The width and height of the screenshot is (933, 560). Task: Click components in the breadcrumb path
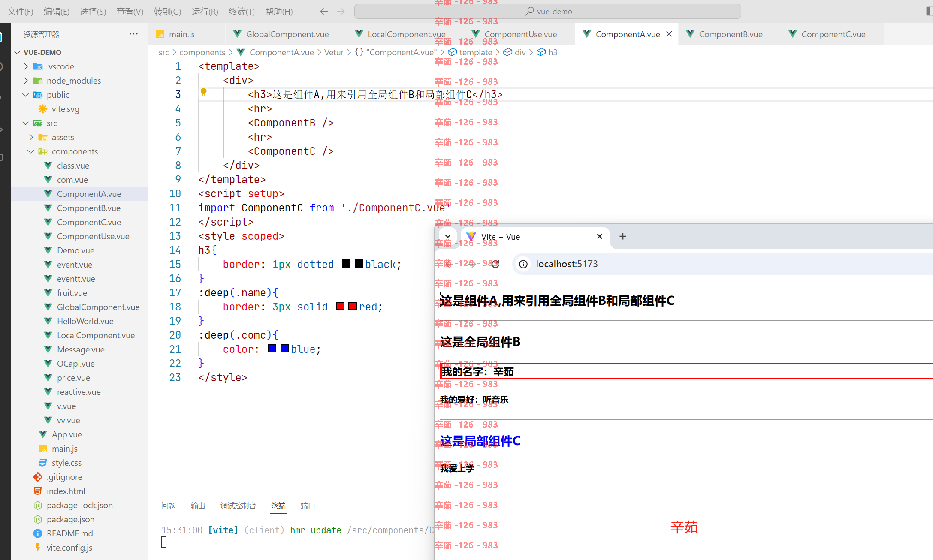[202, 52]
